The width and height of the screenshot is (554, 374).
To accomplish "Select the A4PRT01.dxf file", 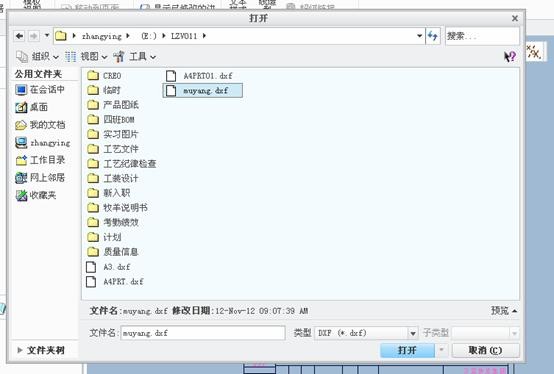I will tap(199, 76).
